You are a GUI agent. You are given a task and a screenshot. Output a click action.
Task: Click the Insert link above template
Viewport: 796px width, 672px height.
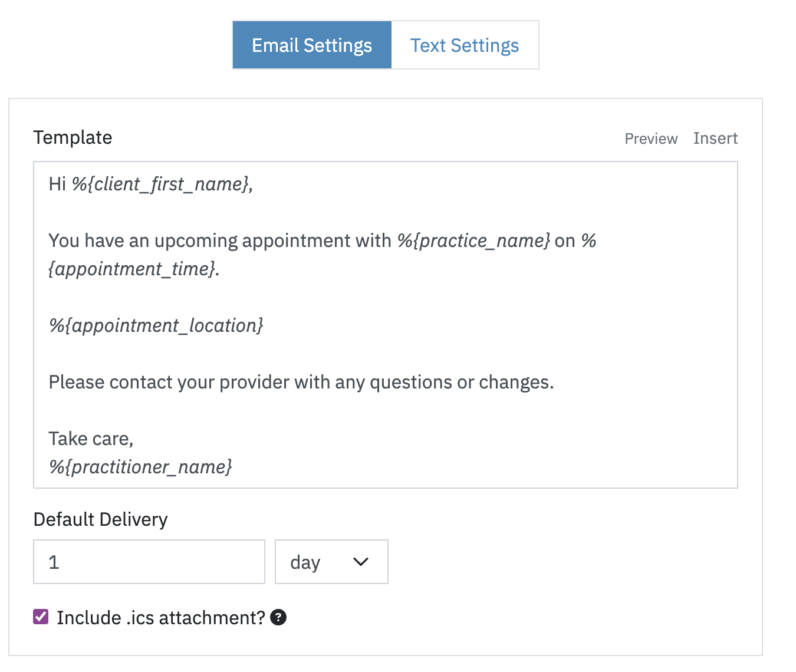click(715, 139)
